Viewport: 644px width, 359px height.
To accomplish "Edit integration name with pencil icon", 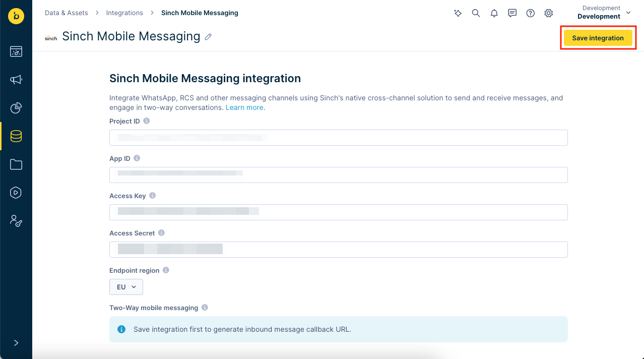I will point(208,37).
